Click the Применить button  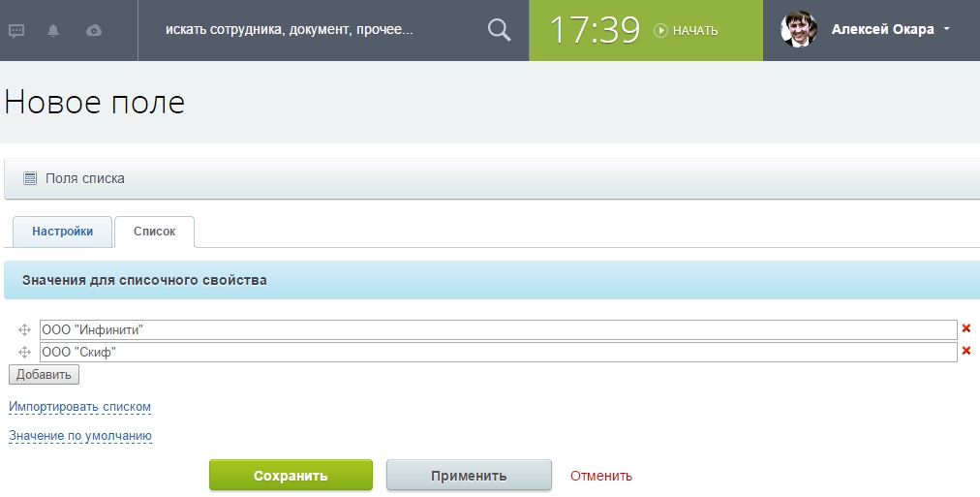pyautogui.click(x=469, y=476)
